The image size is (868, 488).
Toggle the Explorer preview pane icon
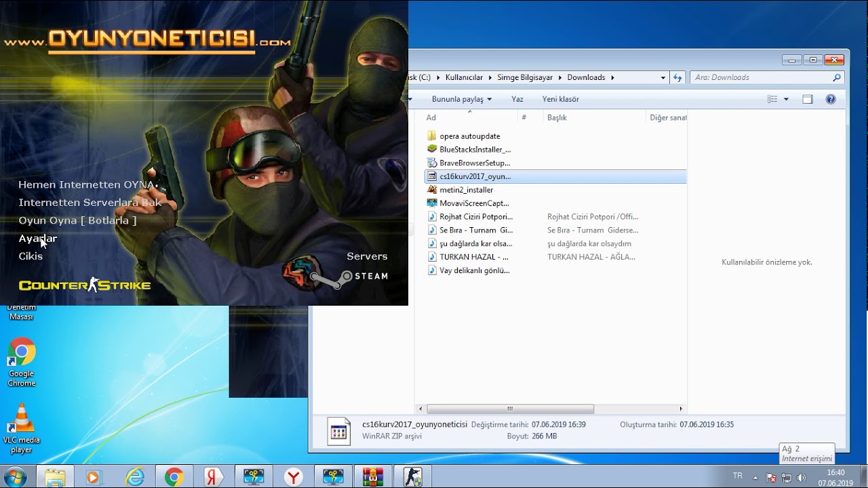click(x=807, y=99)
